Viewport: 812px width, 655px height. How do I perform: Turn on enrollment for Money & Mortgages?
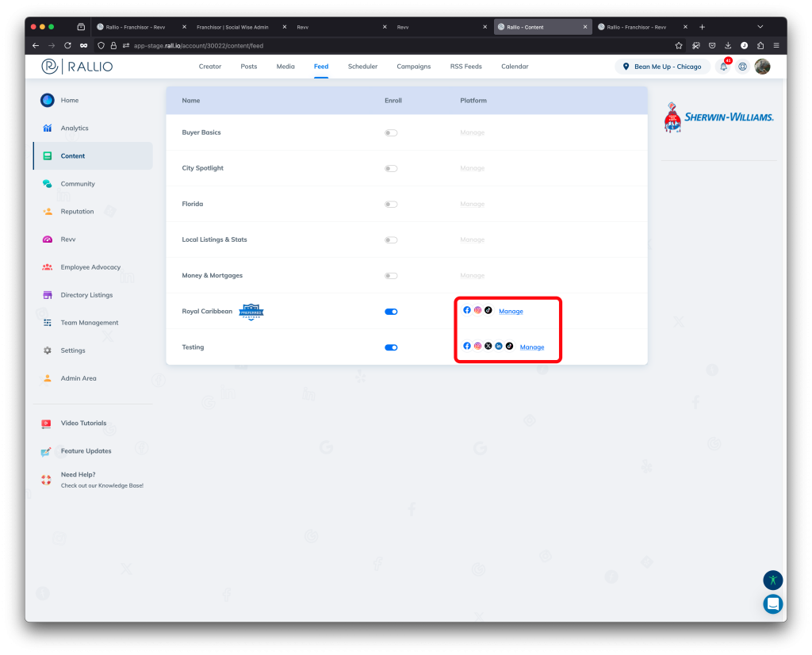click(x=391, y=275)
